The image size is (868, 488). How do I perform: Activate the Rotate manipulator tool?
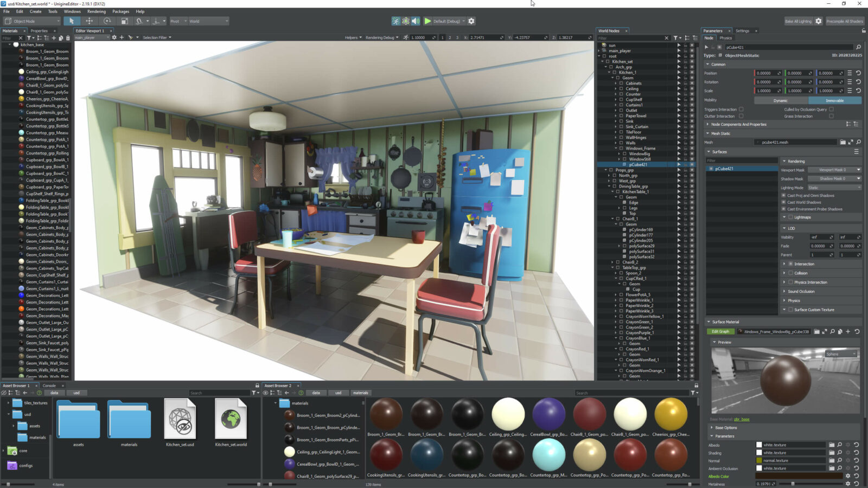click(x=107, y=21)
